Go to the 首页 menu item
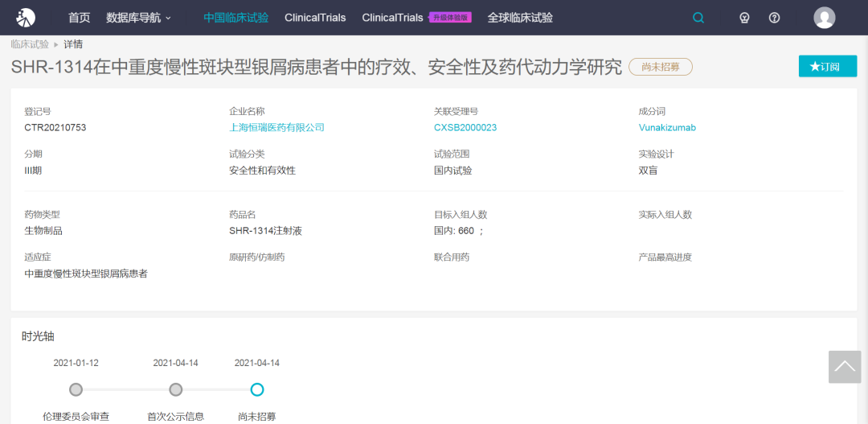 pos(80,18)
